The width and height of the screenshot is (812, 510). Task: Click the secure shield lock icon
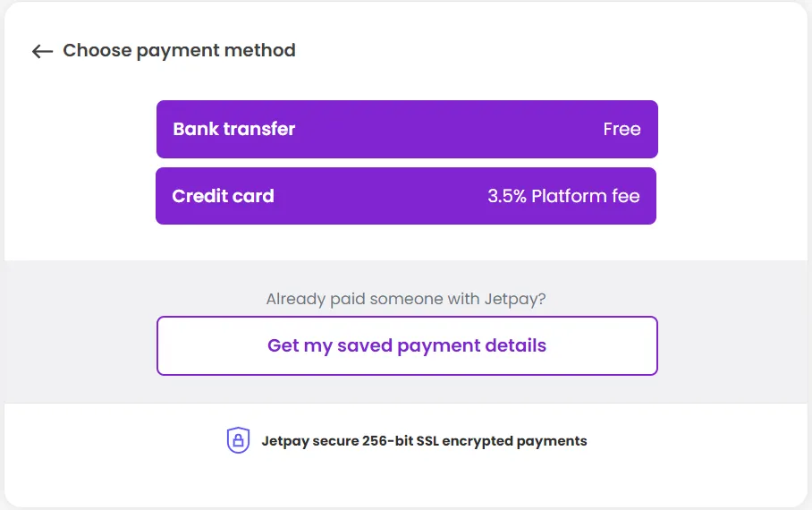[x=237, y=440]
